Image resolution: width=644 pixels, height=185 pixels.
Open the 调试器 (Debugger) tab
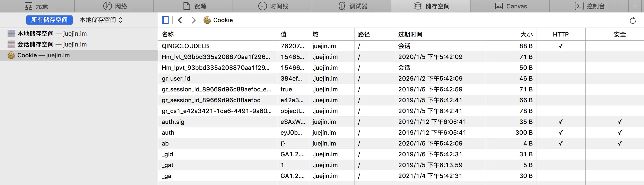(352, 6)
